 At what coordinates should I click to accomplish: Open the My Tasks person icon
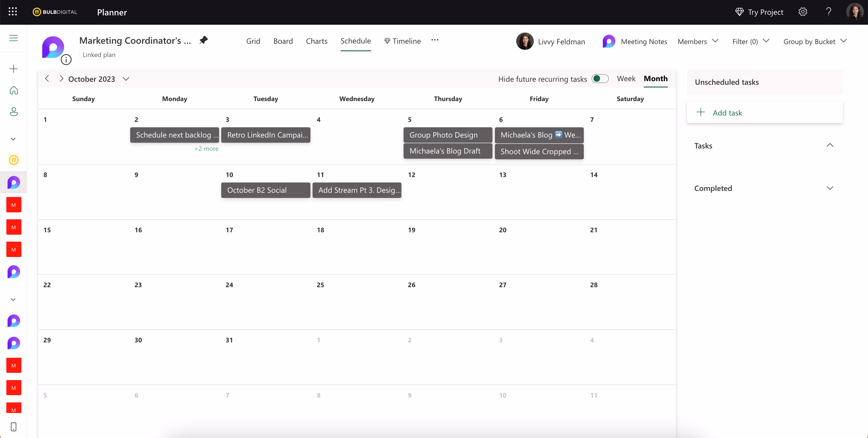point(14,112)
